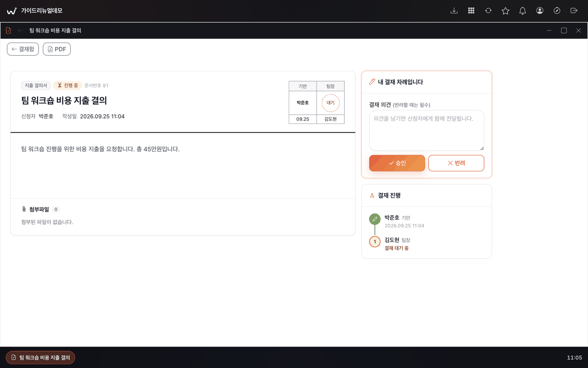Viewport: 588px width, 368px height.
Task: Click the 지출 결의서 tag
Action: [36, 85]
